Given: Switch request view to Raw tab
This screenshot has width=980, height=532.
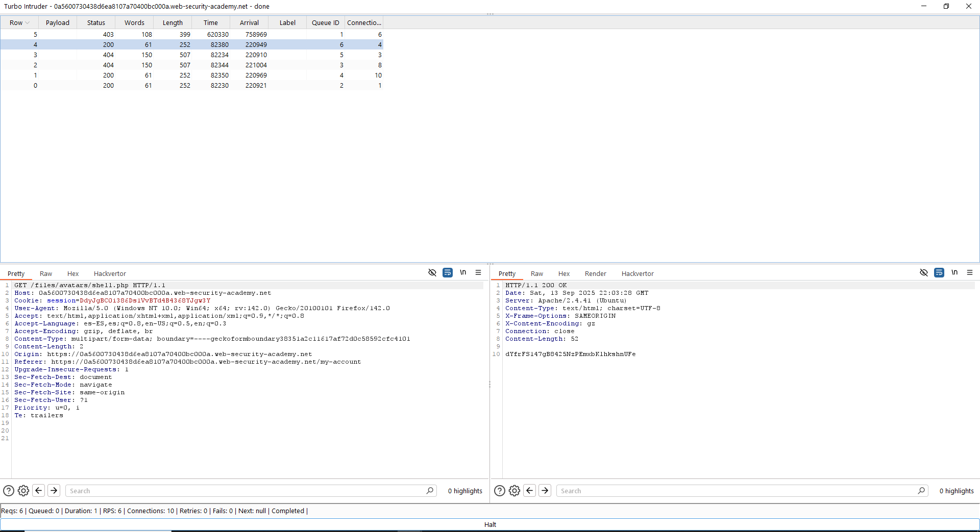Looking at the screenshot, I should pyautogui.click(x=46, y=274).
